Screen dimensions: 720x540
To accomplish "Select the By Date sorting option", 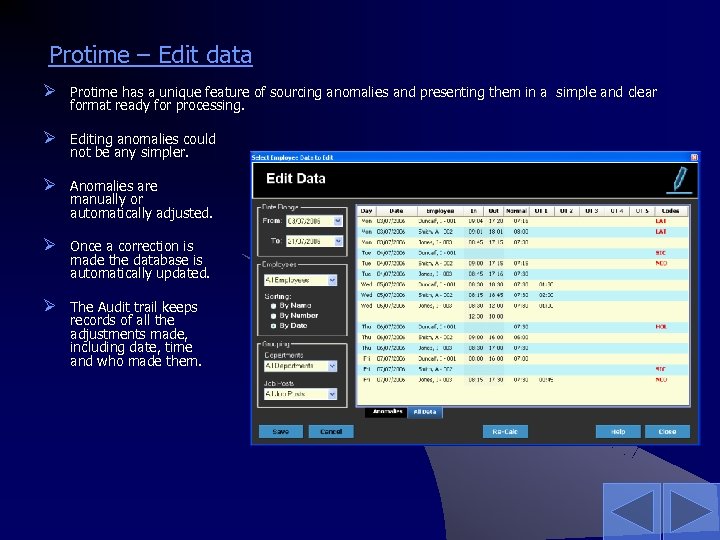I will click(289, 326).
